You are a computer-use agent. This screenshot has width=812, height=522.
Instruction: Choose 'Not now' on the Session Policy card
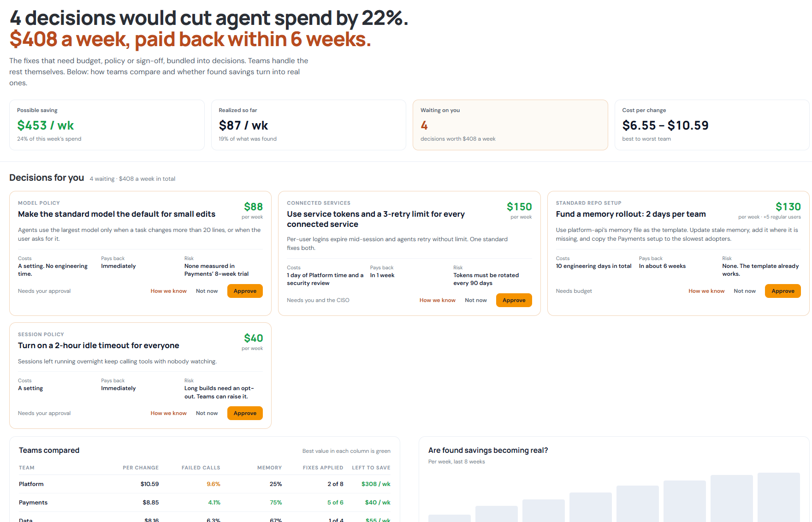click(207, 413)
